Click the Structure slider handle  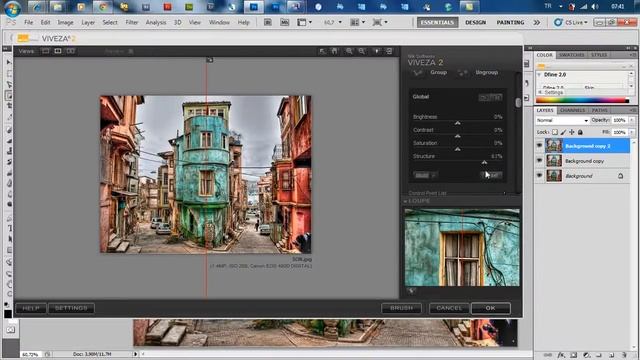coord(484,162)
